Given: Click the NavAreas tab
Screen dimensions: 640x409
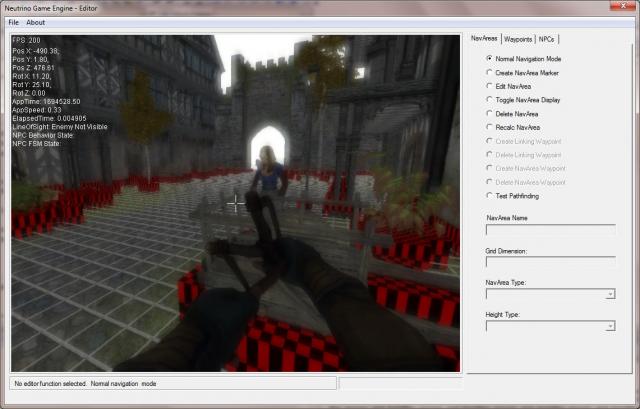Looking at the screenshot, I should point(484,38).
